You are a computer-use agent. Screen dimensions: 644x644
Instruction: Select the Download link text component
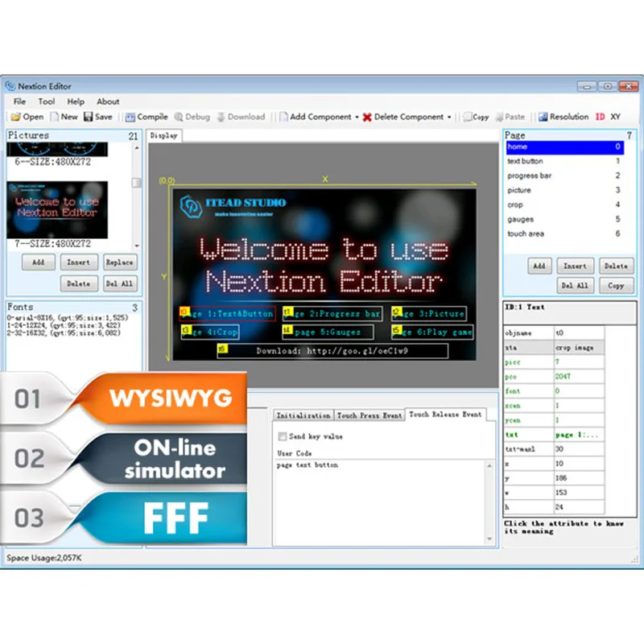tap(332, 351)
